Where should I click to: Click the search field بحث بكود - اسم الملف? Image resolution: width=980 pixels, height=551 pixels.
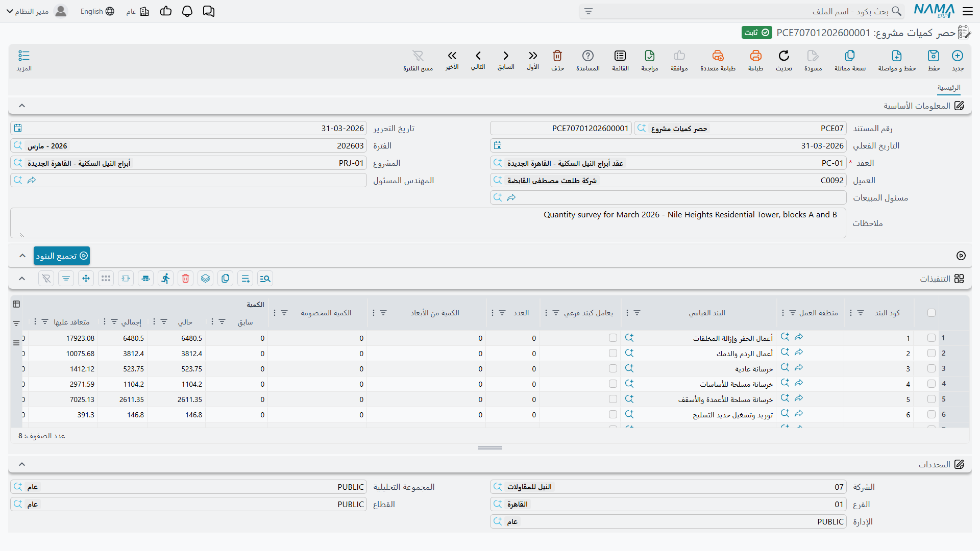coord(741,11)
